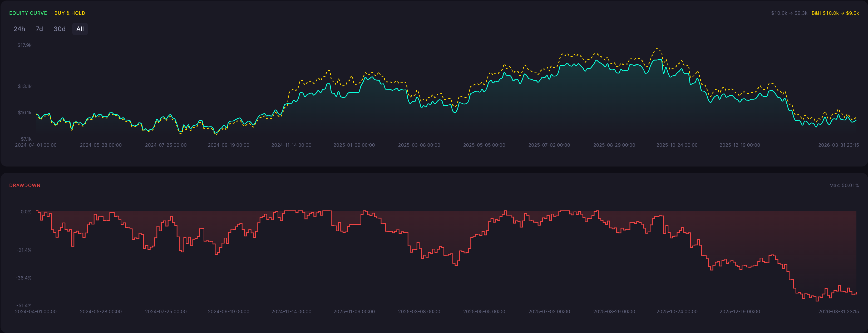Click drawdown chart date 2024-07-25 00:00
868x333 pixels.
click(x=166, y=312)
